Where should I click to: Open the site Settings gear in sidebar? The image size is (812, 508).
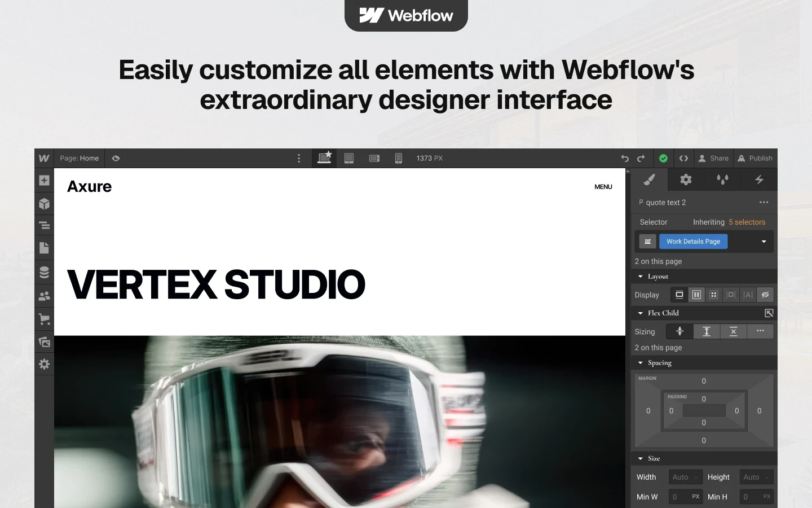pos(44,364)
